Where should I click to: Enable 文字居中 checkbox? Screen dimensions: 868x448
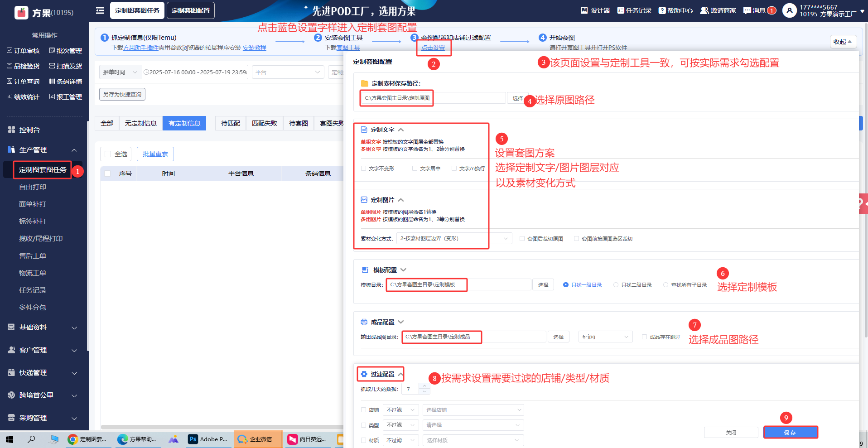(x=415, y=169)
